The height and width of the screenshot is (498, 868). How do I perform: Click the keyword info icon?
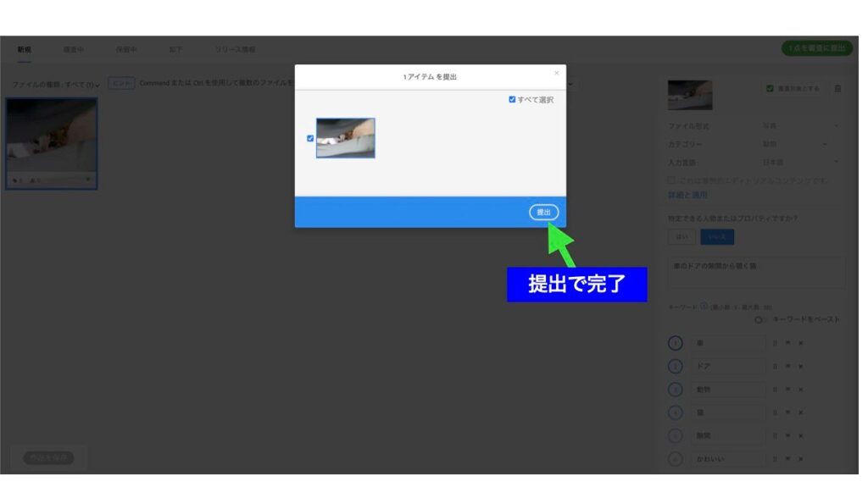[x=704, y=306]
